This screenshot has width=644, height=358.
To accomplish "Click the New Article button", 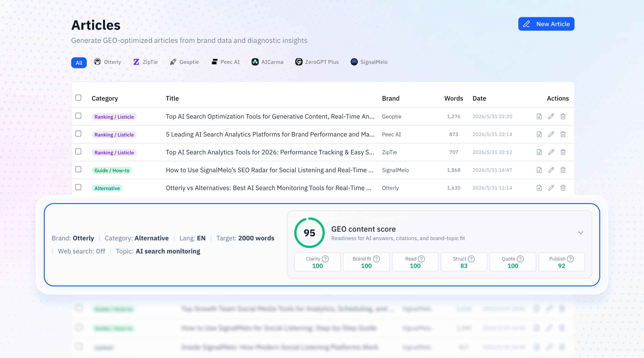I will 546,24.
